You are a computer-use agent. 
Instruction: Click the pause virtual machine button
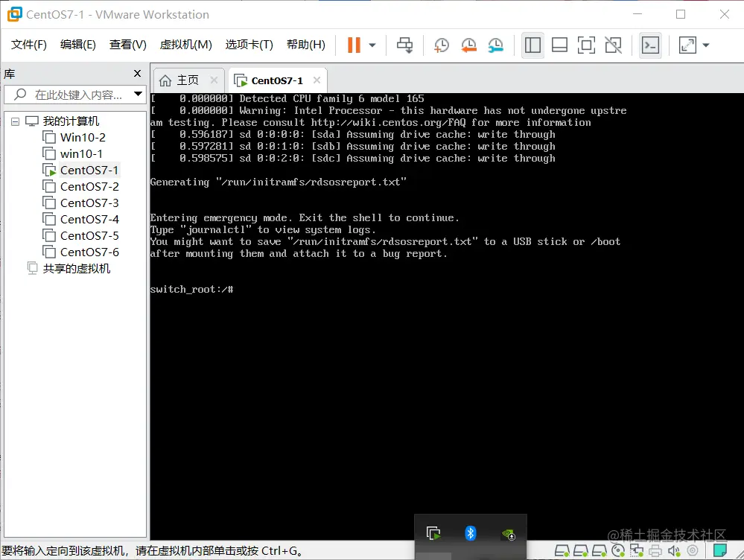(354, 45)
